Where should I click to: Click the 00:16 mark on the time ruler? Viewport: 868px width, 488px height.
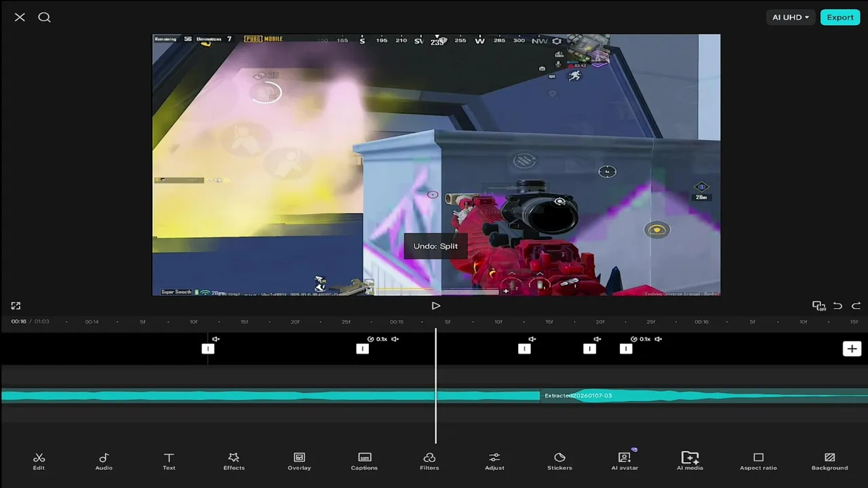pyautogui.click(x=702, y=322)
